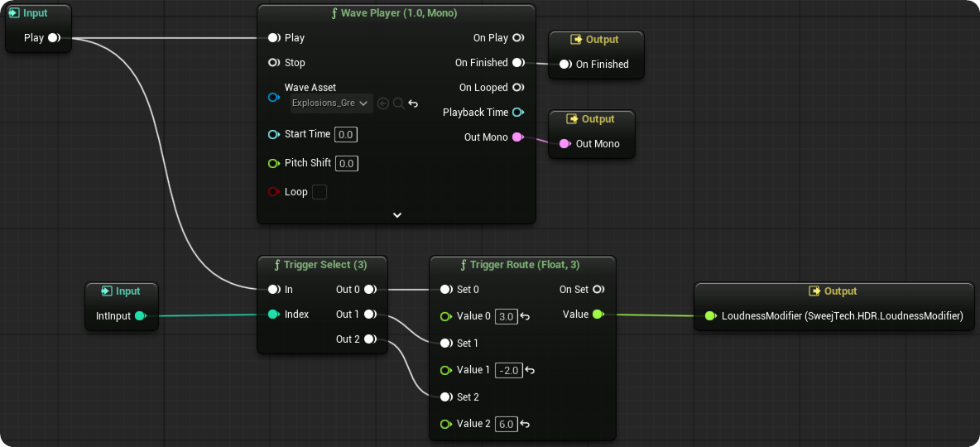Click the Index pin on Trigger Select
980x447 pixels.
(x=274, y=314)
